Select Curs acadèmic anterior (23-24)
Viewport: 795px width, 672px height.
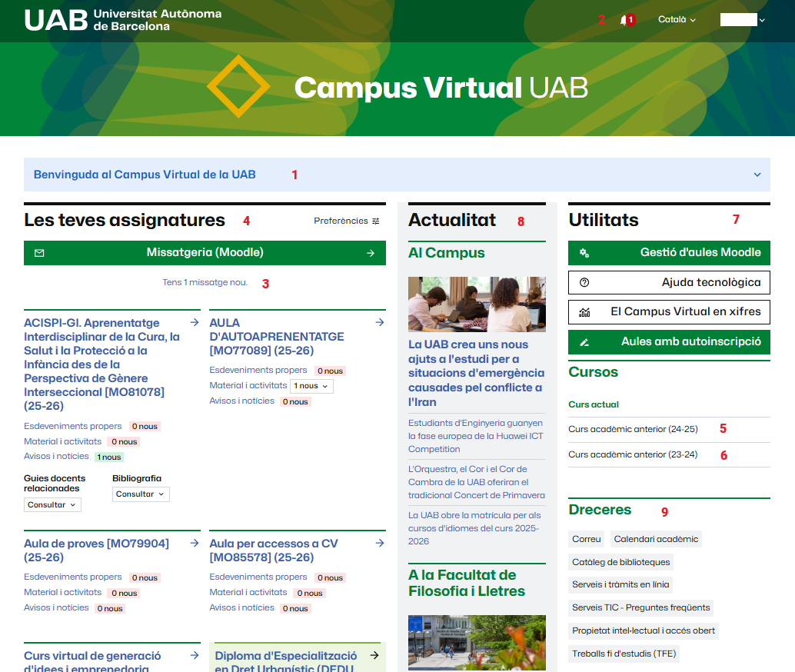[633, 454]
